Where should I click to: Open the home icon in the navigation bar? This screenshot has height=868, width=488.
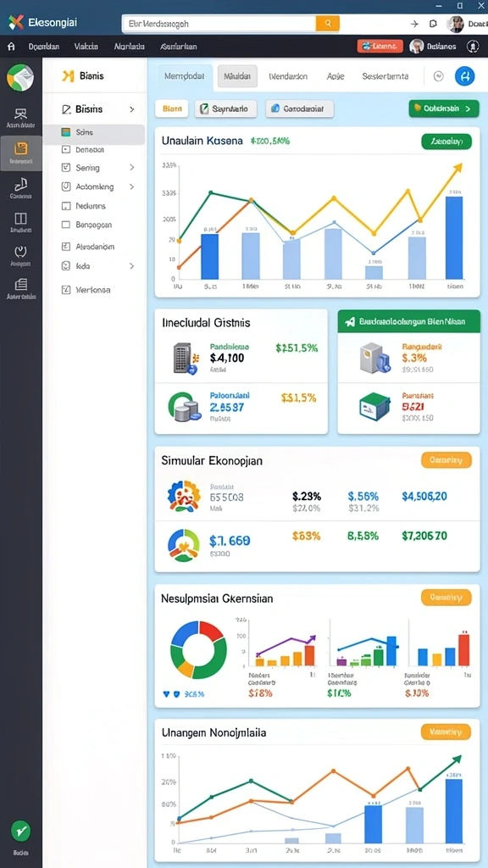point(11,47)
